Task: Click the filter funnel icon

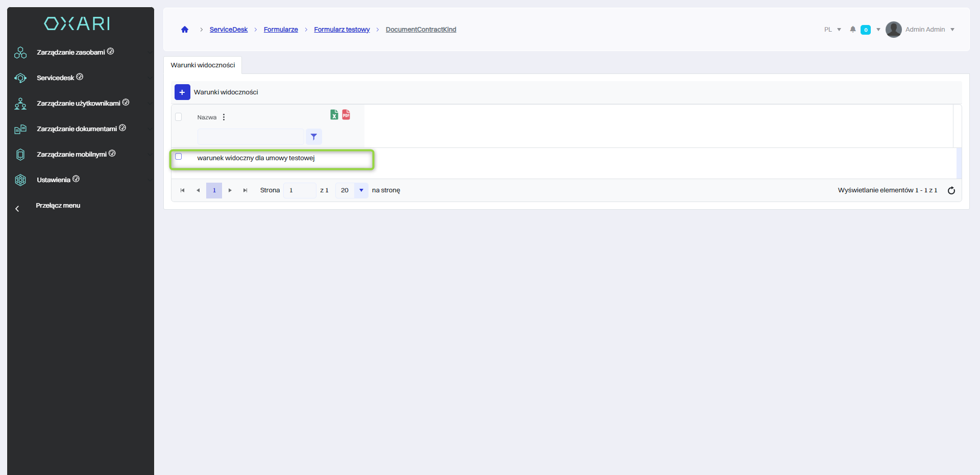Action: [314, 137]
